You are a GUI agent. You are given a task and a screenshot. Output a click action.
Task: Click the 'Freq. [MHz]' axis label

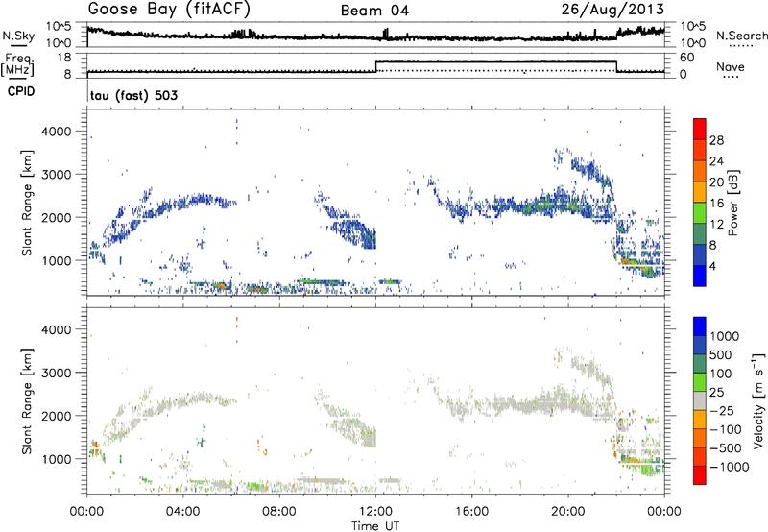(x=18, y=64)
